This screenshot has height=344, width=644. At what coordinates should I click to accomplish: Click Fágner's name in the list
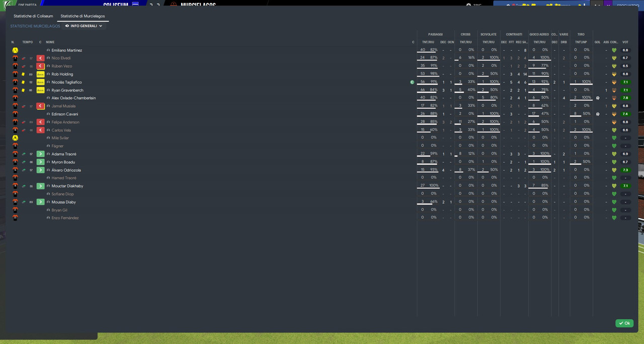tap(58, 146)
